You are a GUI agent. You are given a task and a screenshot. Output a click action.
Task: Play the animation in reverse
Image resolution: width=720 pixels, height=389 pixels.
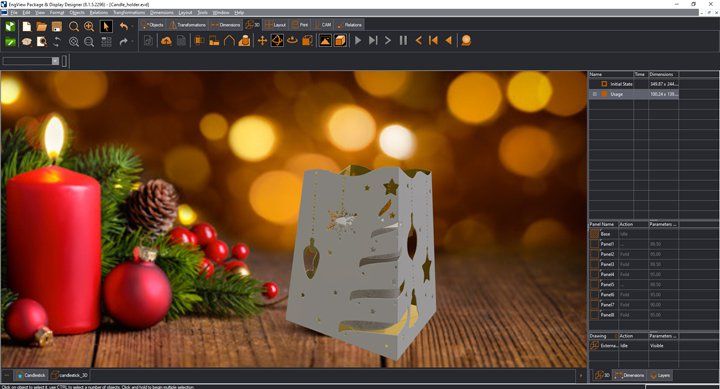click(449, 41)
